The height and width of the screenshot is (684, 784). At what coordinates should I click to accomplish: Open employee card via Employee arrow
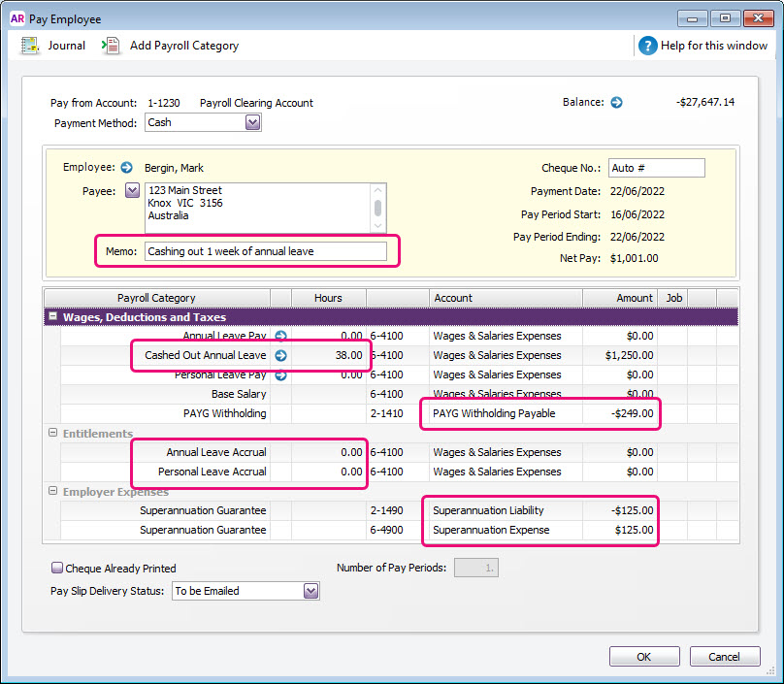126,167
